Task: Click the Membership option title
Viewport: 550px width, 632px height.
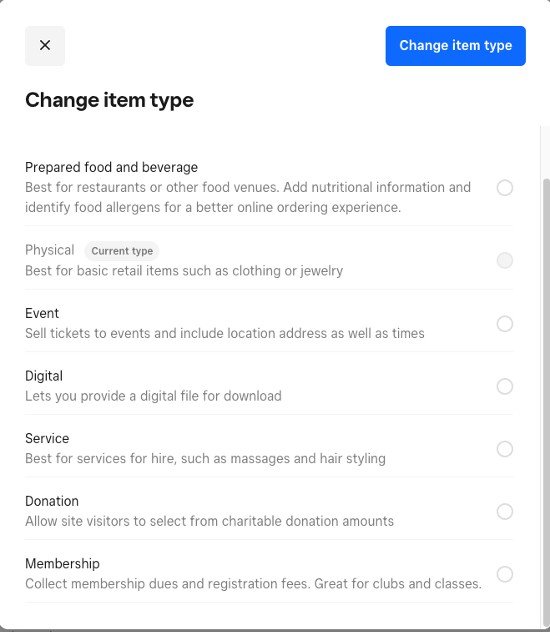Action: point(62,563)
